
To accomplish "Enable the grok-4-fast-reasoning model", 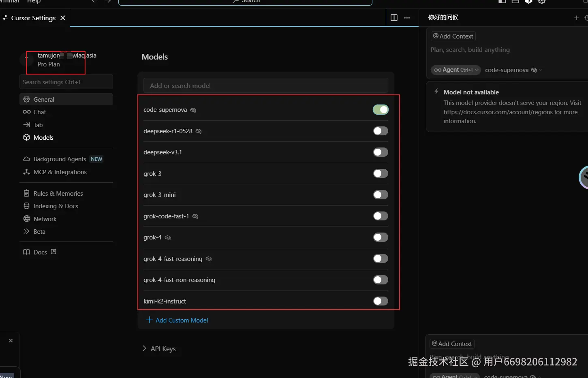I will (381, 258).
